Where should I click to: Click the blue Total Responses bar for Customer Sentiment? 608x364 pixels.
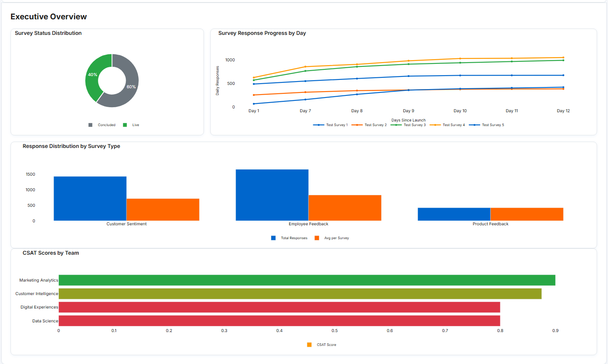pos(90,198)
